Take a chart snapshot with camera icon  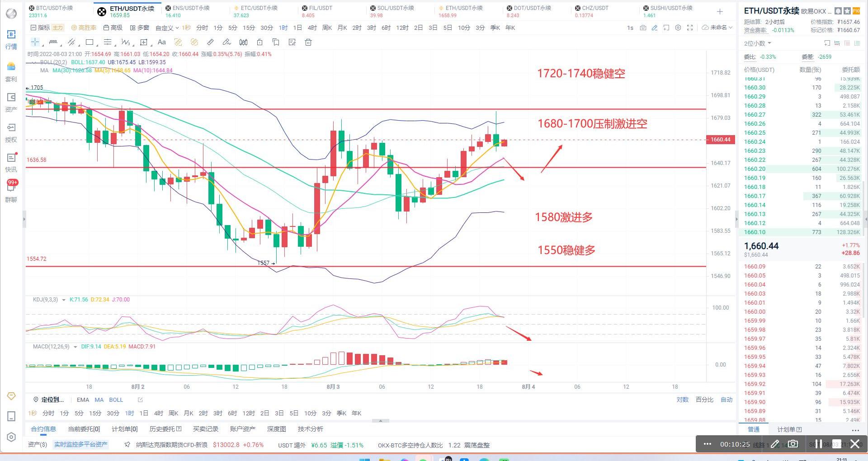click(x=643, y=28)
